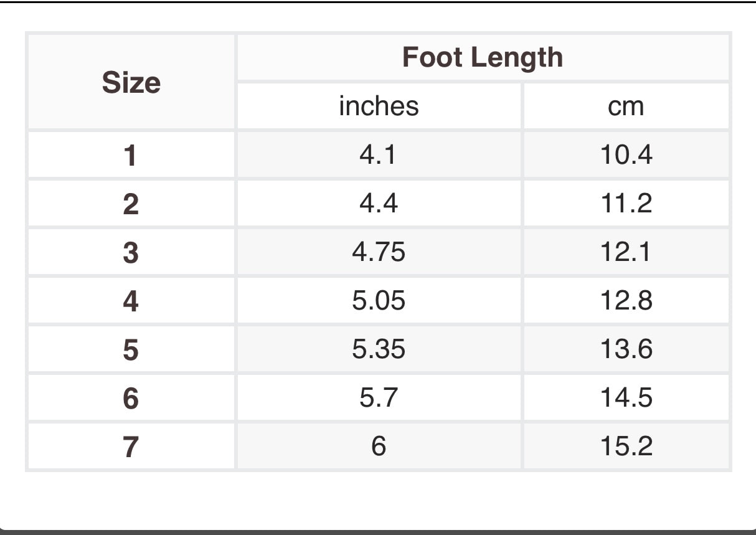The image size is (756, 535).
Task: Select the cm subheader cell
Action: point(626,106)
